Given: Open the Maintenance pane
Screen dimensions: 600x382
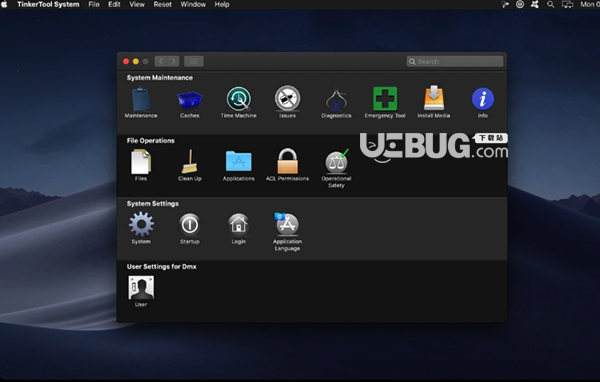Looking at the screenshot, I should (x=141, y=102).
